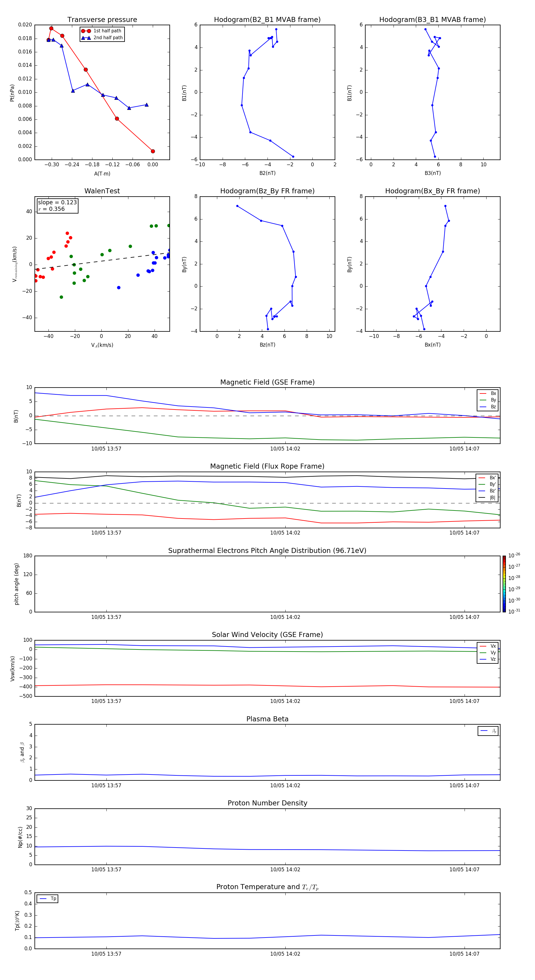Click the dashed fit line in WalenTest plot

tap(102, 261)
